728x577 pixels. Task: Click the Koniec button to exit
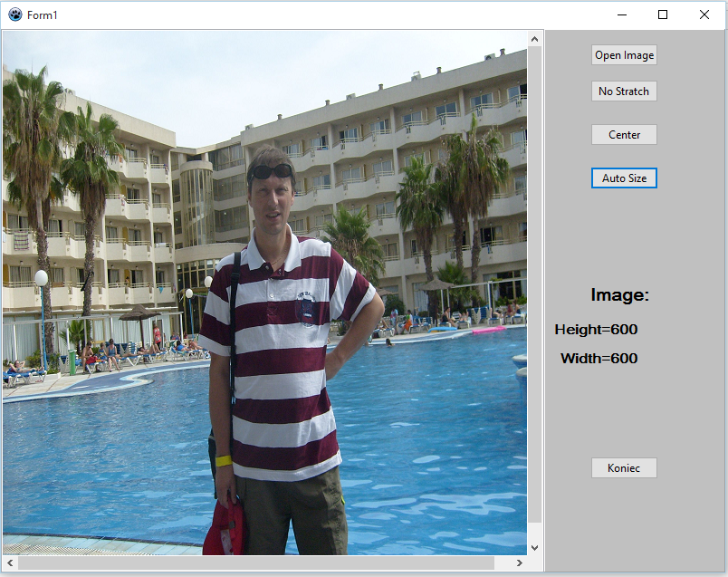tap(624, 467)
